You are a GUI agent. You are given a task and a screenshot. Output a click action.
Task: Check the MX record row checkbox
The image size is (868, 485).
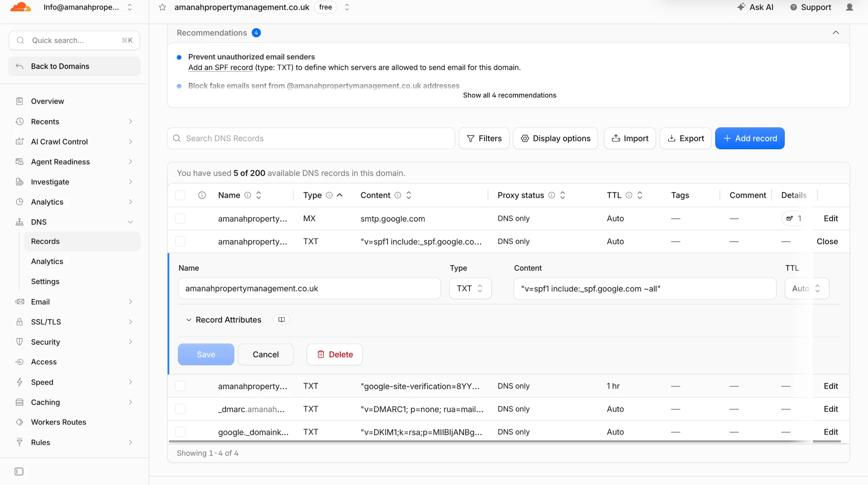click(x=180, y=219)
